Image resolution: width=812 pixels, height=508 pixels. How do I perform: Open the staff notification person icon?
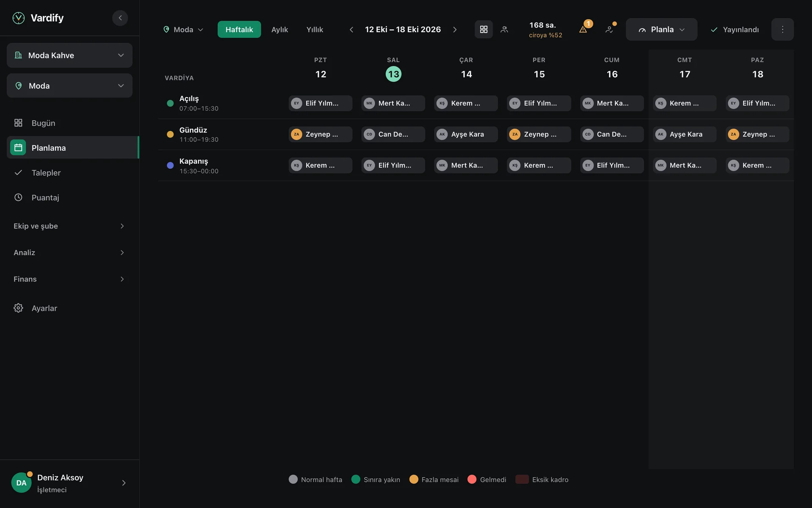point(609,29)
